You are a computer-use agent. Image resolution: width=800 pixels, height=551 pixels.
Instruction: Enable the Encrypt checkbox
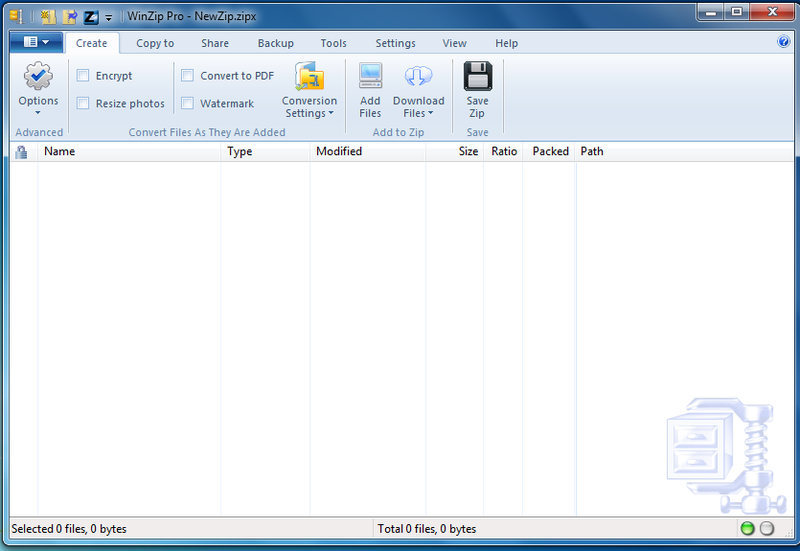[83, 76]
